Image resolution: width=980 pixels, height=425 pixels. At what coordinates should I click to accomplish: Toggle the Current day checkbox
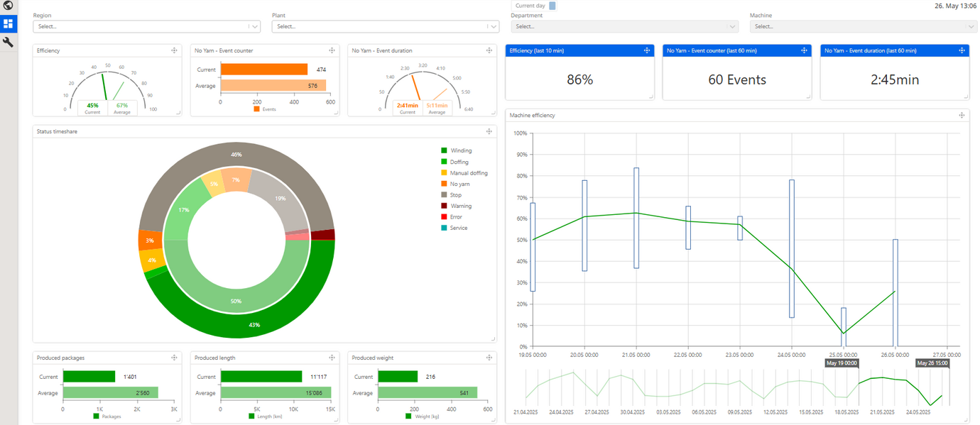coord(553,5)
